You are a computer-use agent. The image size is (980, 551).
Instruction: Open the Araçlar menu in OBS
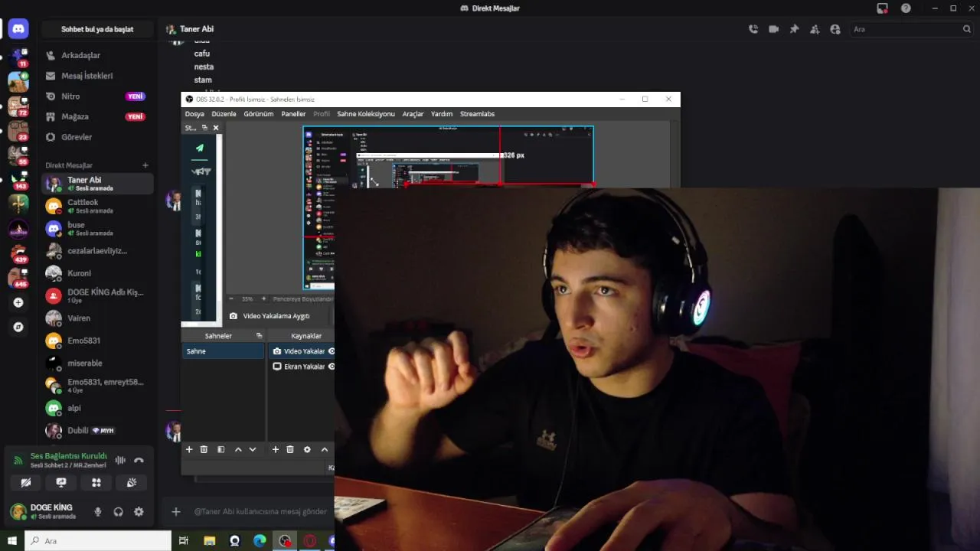tap(413, 114)
